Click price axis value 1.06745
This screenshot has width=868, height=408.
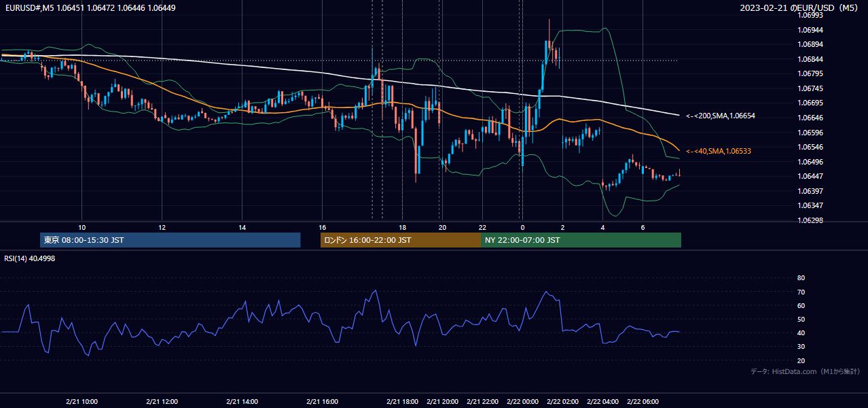coord(810,89)
